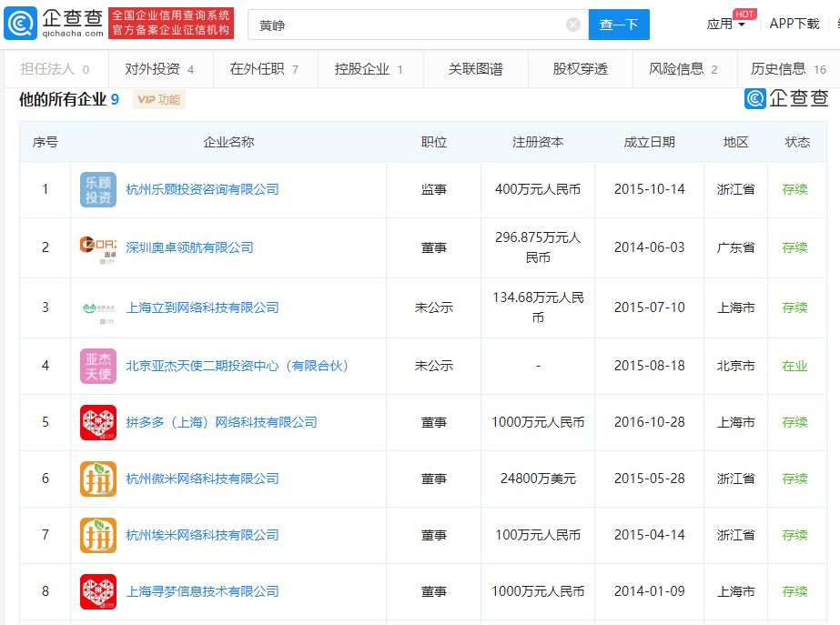The image size is (840, 625).
Task: Select the date 2015-05-28
Action: coord(649,479)
